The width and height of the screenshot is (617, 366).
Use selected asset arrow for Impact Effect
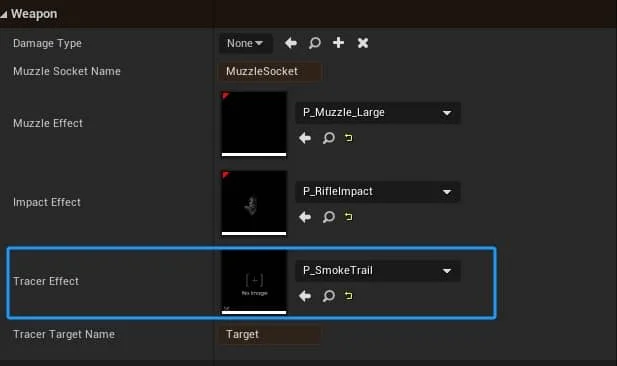point(305,217)
